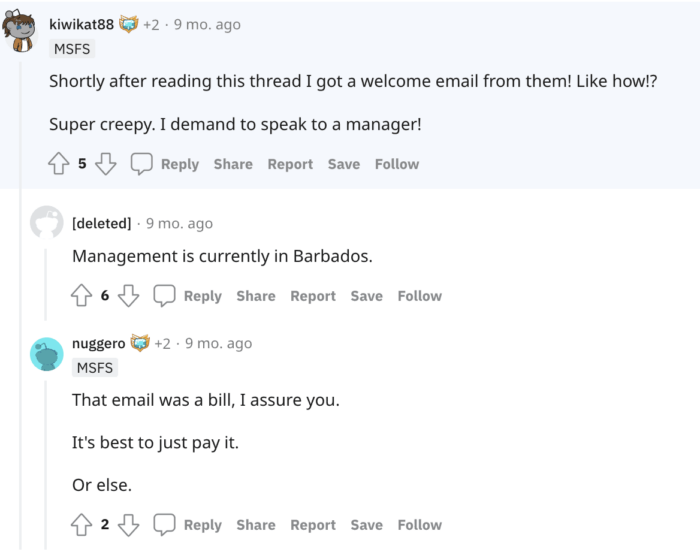Image resolution: width=700 pixels, height=555 pixels.
Task: Follow nuggero's comment
Action: point(420,525)
